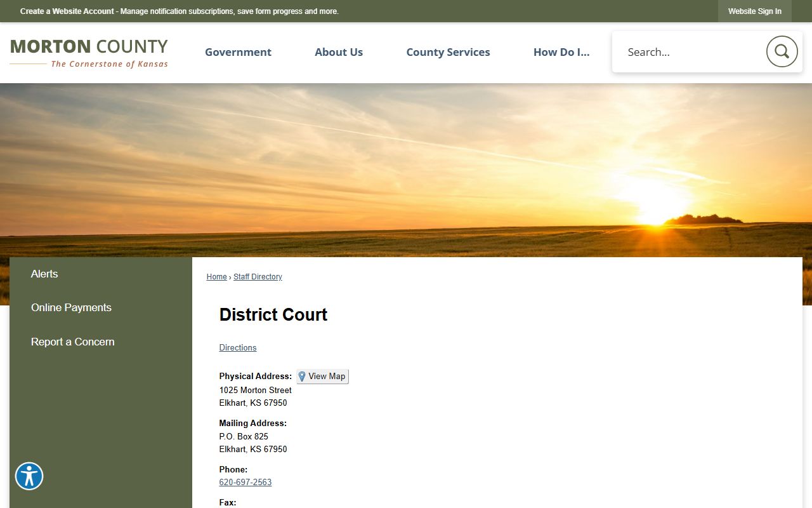The image size is (812, 508).
Task: Go to Home breadcrumb link
Action: (216, 277)
